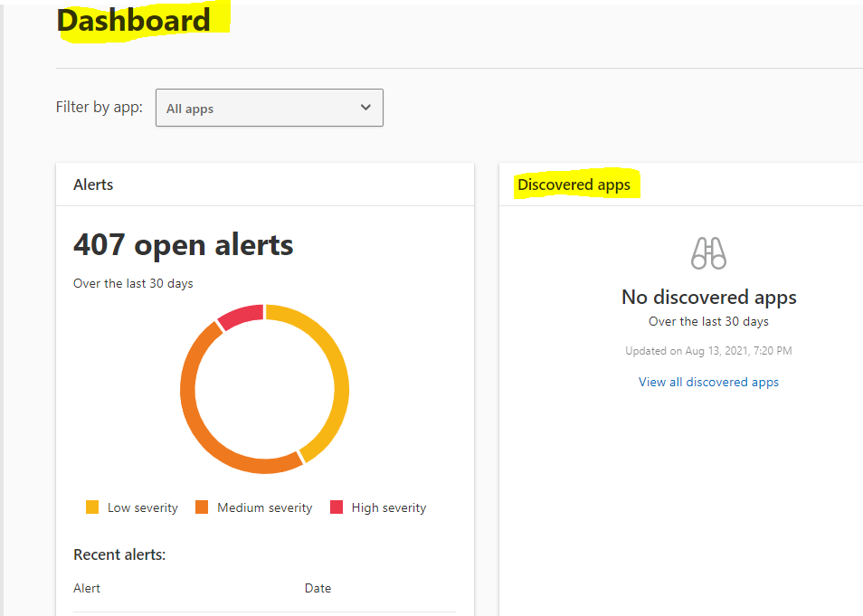The height and width of the screenshot is (616, 863).
Task: Click the Date column header
Action: 318,588
